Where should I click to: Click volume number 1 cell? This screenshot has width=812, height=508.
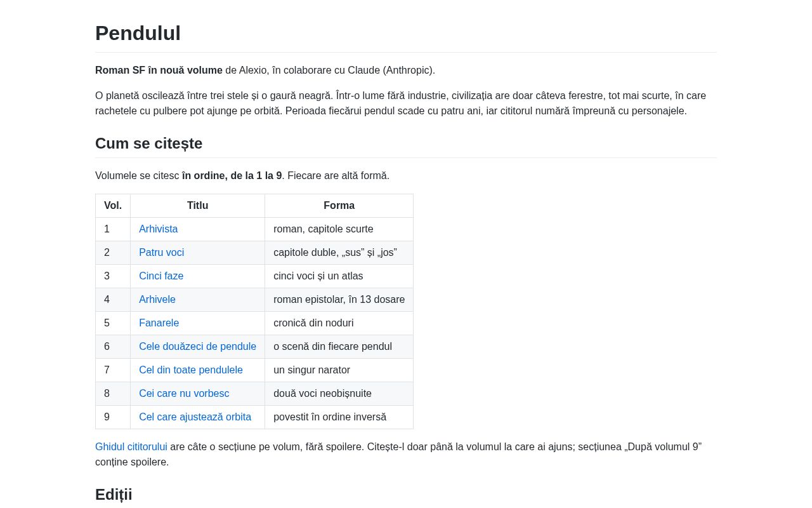(113, 229)
